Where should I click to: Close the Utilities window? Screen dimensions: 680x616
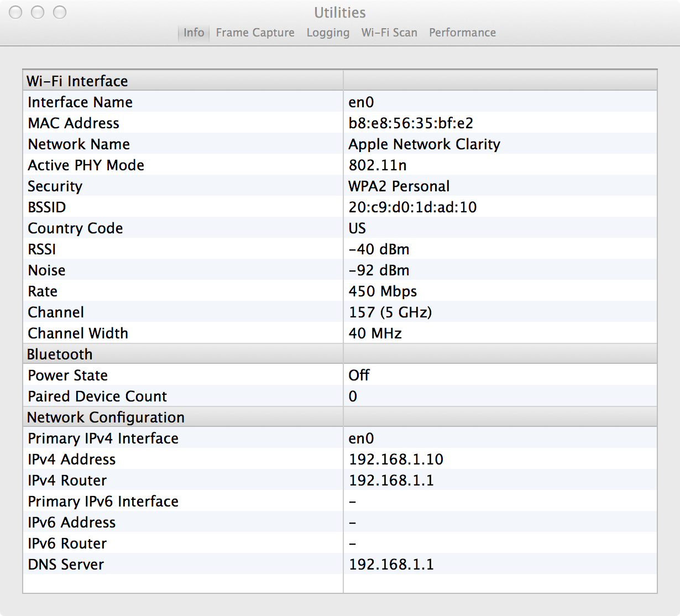coord(15,12)
